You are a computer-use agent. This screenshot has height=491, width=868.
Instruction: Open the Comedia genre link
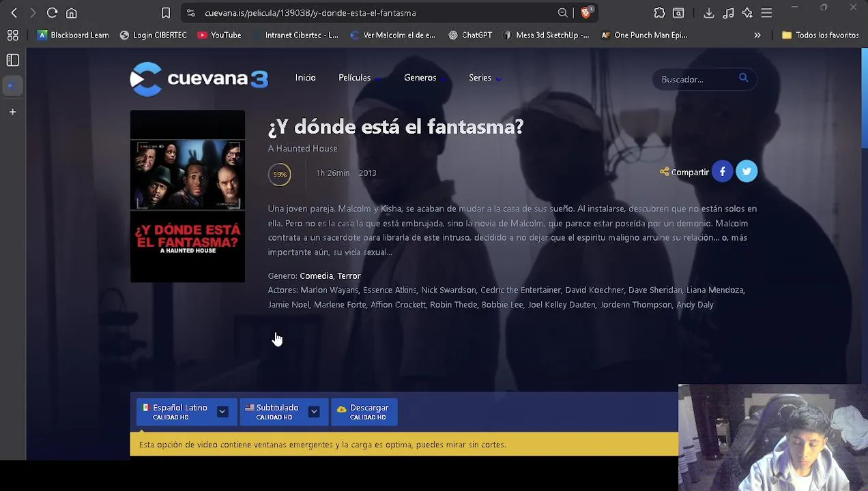click(317, 276)
